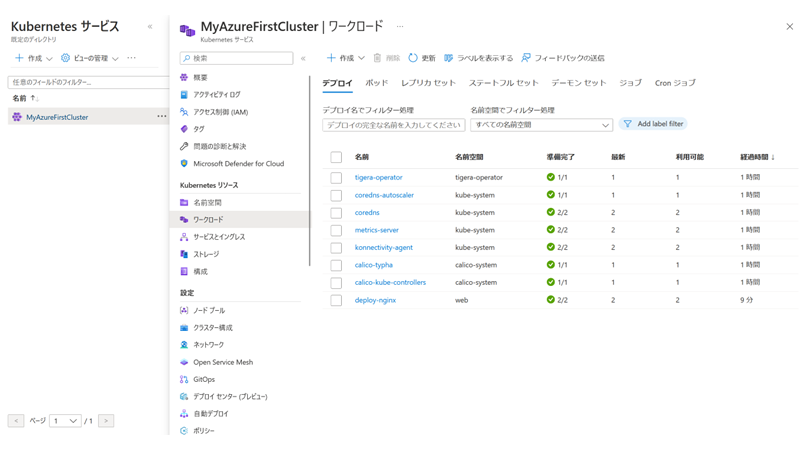Viewport: 800px width, 450px height.
Task: Sort cluster list by 名前 column
Action: tap(26, 98)
